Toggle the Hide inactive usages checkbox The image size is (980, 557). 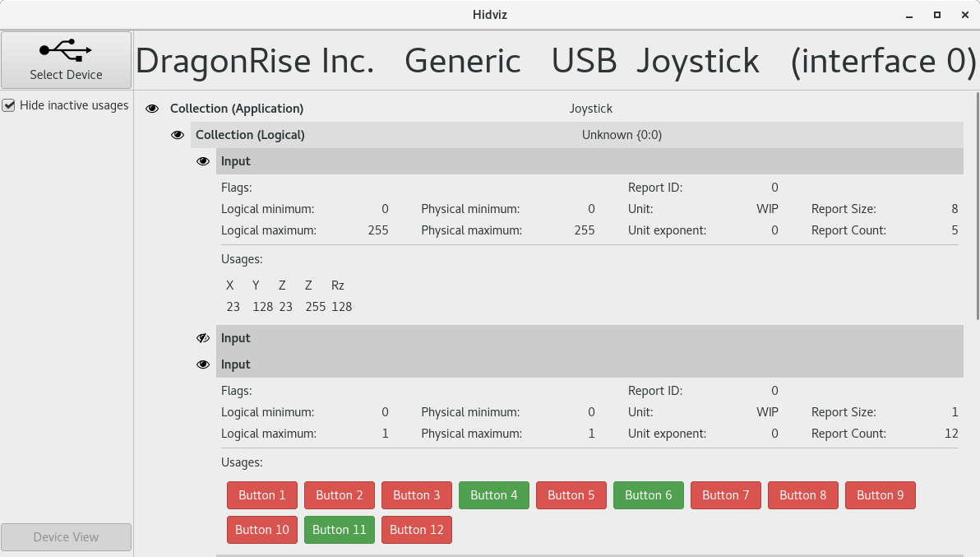(x=9, y=105)
